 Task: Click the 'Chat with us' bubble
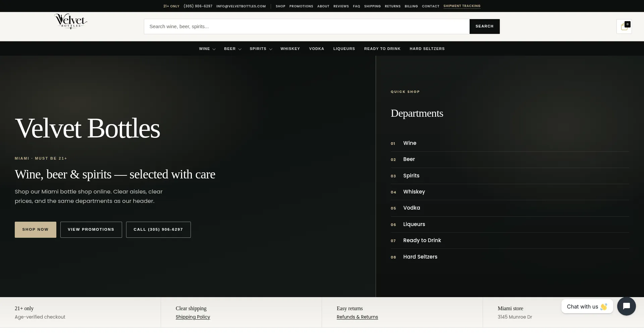[587, 307]
